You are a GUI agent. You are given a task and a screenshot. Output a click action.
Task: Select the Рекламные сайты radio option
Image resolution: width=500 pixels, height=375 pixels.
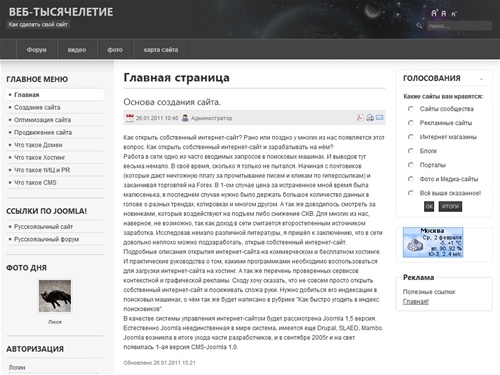(x=411, y=123)
